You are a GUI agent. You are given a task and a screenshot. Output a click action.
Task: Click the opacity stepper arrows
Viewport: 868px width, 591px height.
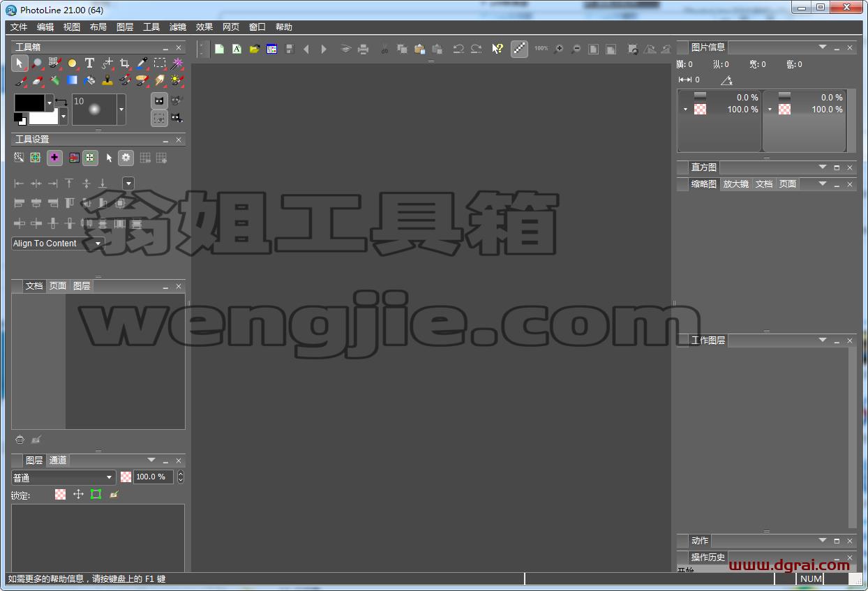(x=181, y=477)
